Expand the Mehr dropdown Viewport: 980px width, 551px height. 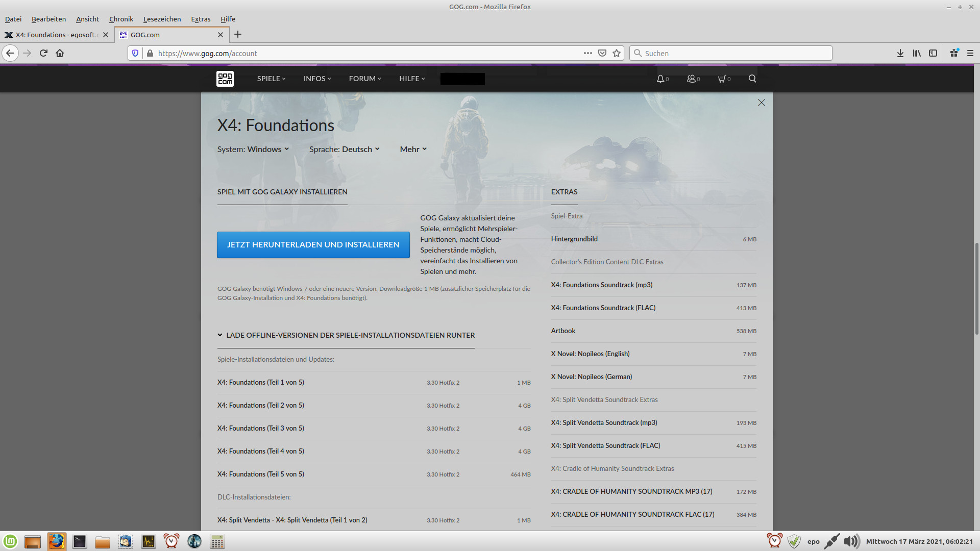[x=413, y=149]
